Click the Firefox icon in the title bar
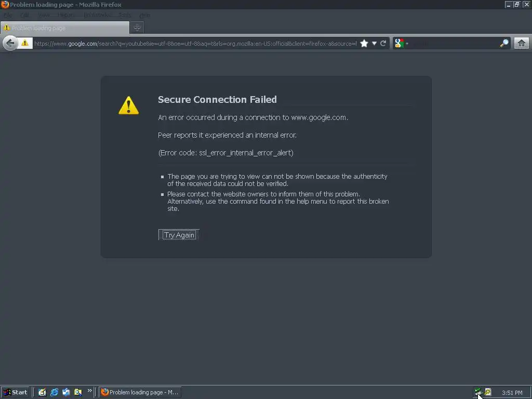 tap(5, 4)
